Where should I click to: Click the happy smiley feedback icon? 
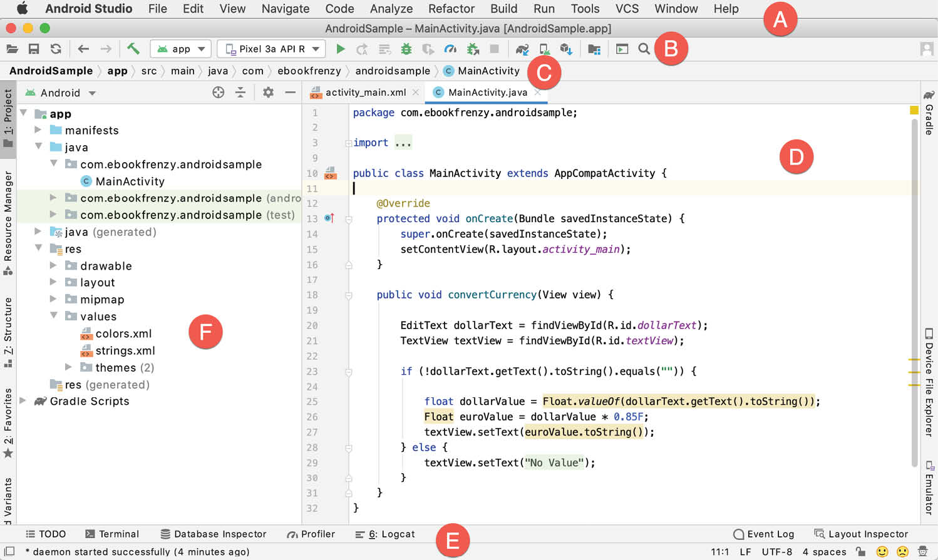point(882,552)
